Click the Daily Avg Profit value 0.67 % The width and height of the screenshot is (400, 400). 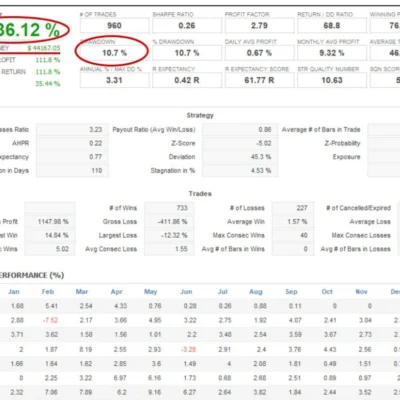[259, 53]
